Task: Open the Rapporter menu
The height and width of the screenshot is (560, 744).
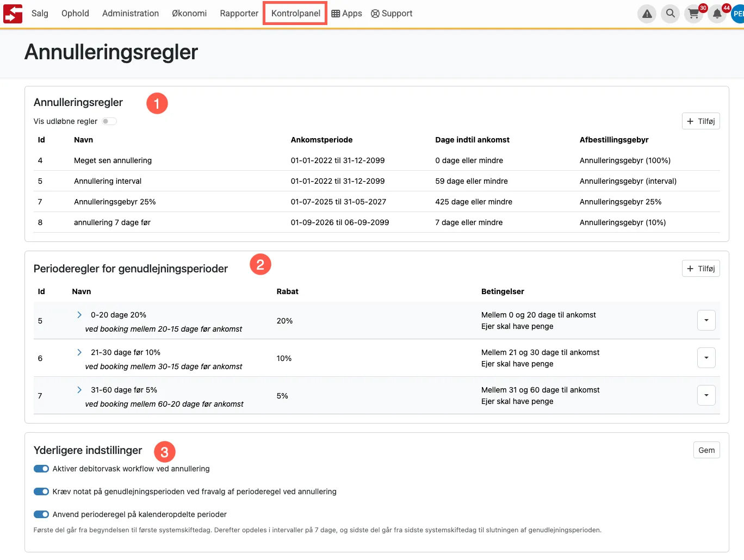Action: pyautogui.click(x=239, y=14)
